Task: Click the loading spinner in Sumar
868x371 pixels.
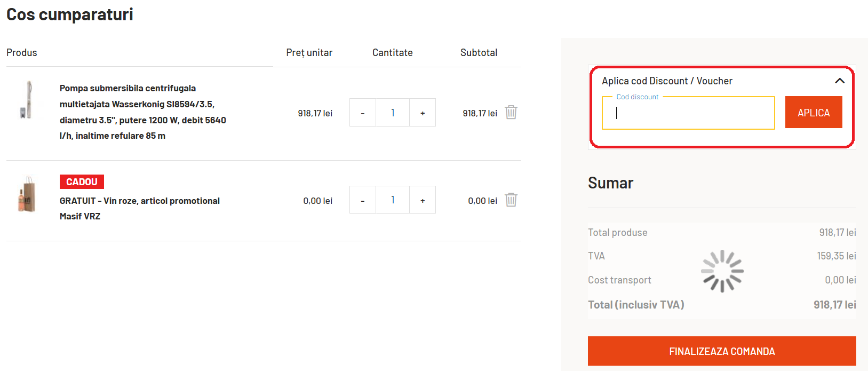Action: tap(722, 271)
